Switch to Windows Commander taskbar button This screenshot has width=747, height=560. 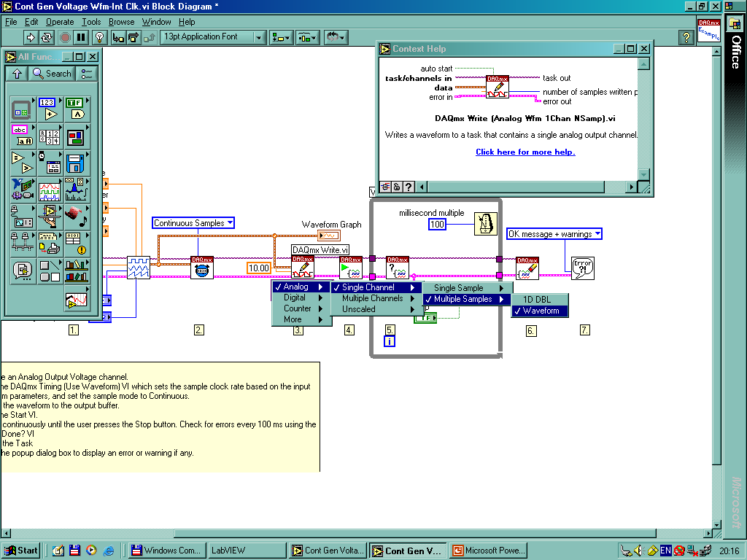[x=167, y=551]
